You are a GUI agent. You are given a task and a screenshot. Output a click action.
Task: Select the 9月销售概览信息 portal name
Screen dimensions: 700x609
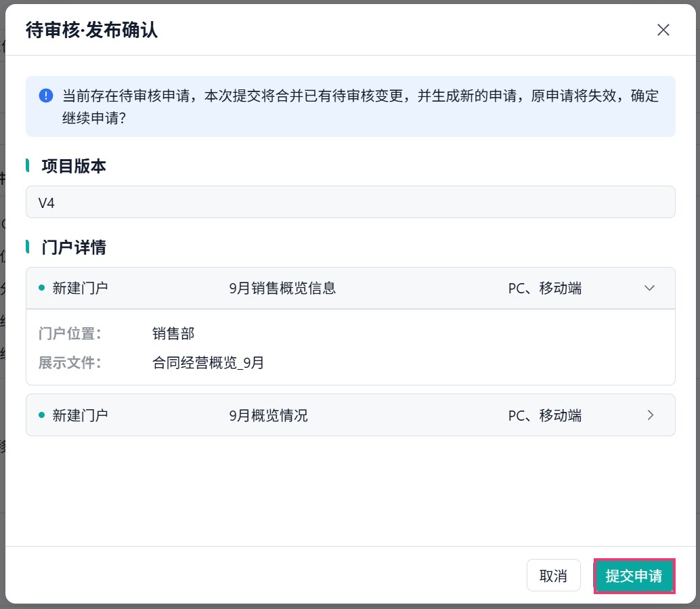pos(282,288)
